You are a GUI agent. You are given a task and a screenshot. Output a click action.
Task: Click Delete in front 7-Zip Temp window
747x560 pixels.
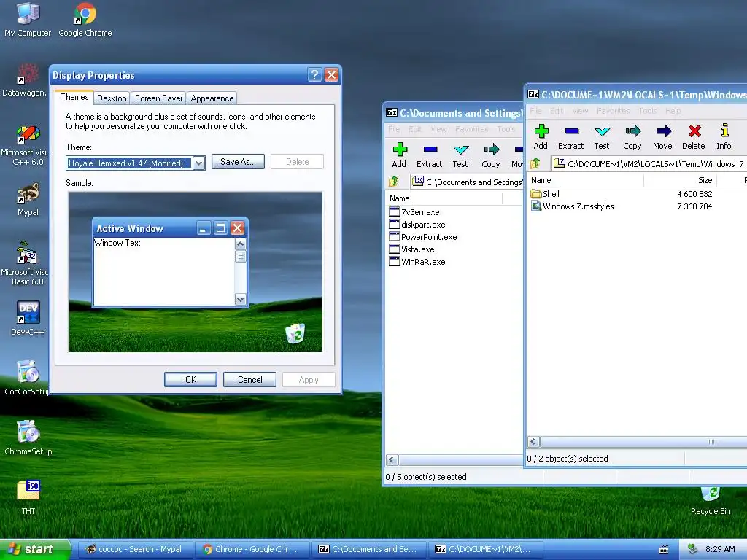[x=694, y=137]
